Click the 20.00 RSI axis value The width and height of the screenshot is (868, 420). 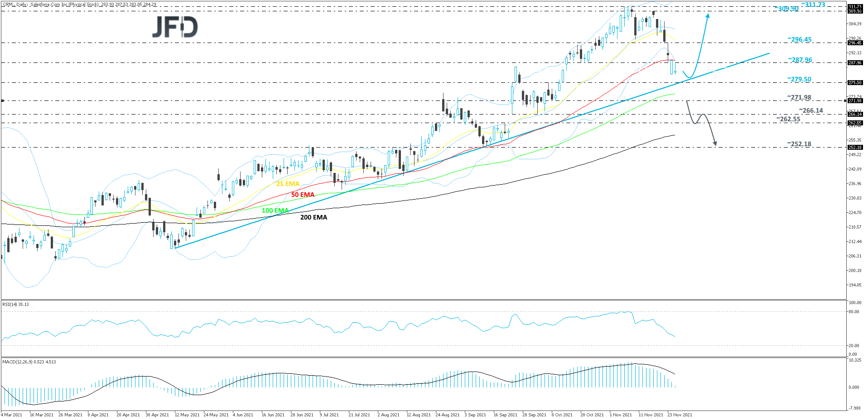pos(854,346)
